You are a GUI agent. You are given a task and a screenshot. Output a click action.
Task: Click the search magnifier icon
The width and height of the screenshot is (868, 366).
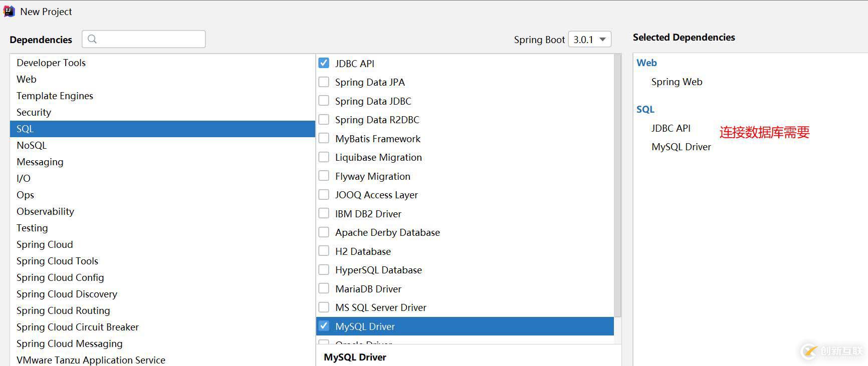pos(92,39)
